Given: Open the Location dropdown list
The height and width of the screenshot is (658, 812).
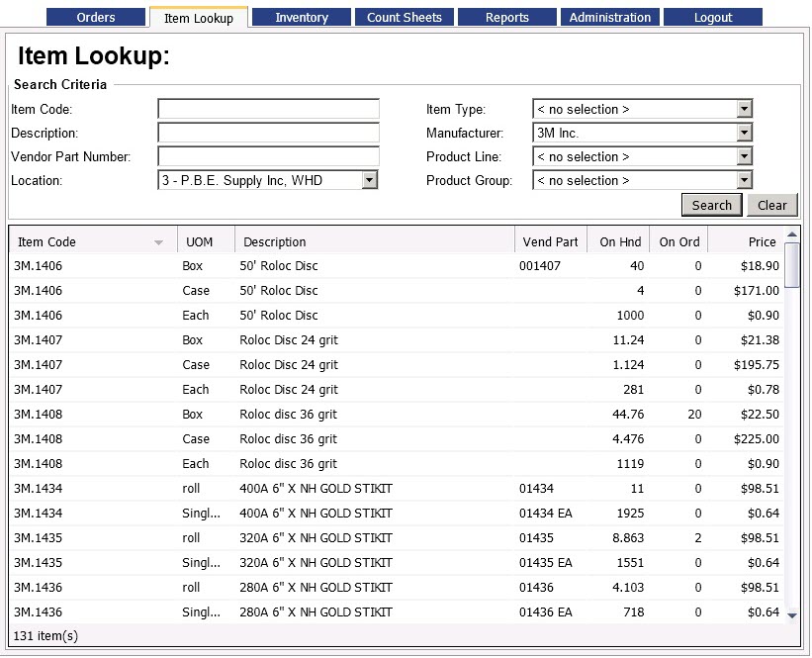Looking at the screenshot, I should coord(369,181).
